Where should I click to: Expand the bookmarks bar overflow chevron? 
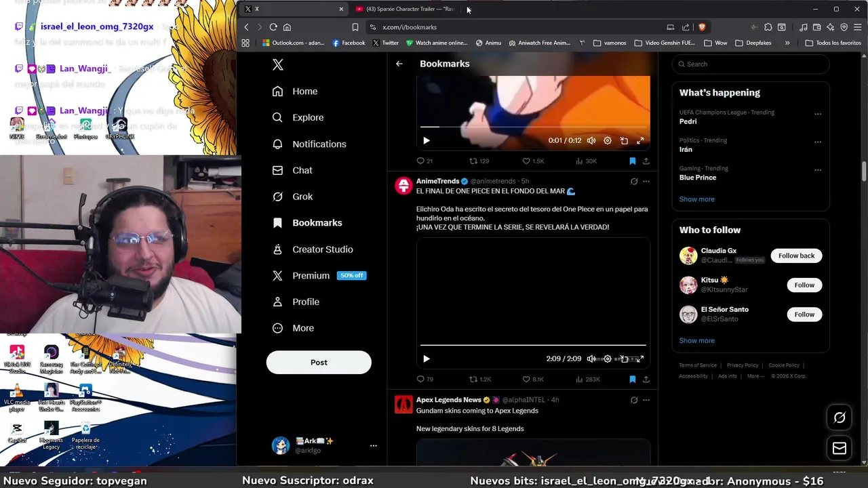pyautogui.click(x=787, y=43)
